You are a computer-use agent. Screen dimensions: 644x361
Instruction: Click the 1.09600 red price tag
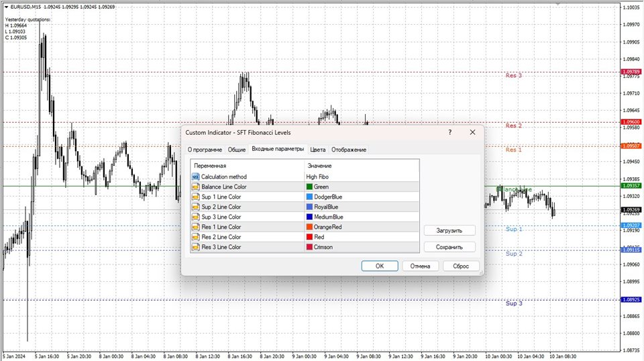631,122
